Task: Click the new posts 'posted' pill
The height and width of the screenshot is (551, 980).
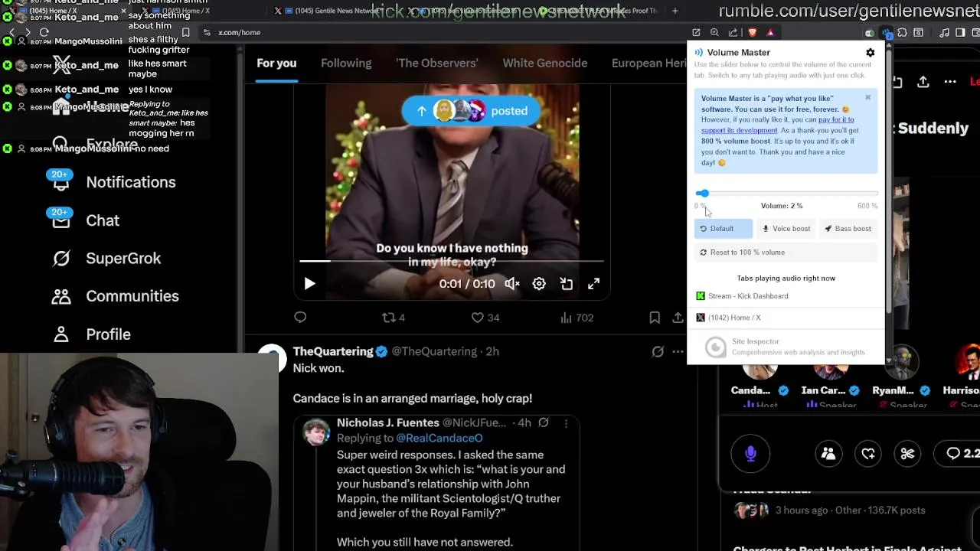Action: pos(471,111)
